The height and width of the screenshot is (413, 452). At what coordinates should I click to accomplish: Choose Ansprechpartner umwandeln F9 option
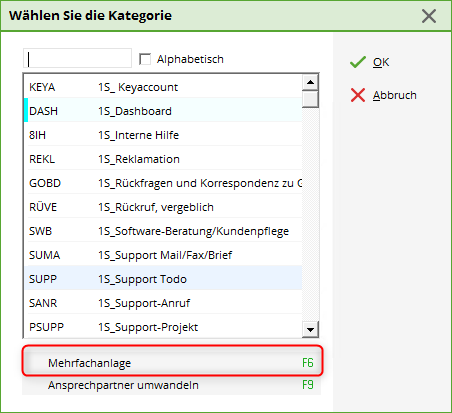click(172, 385)
